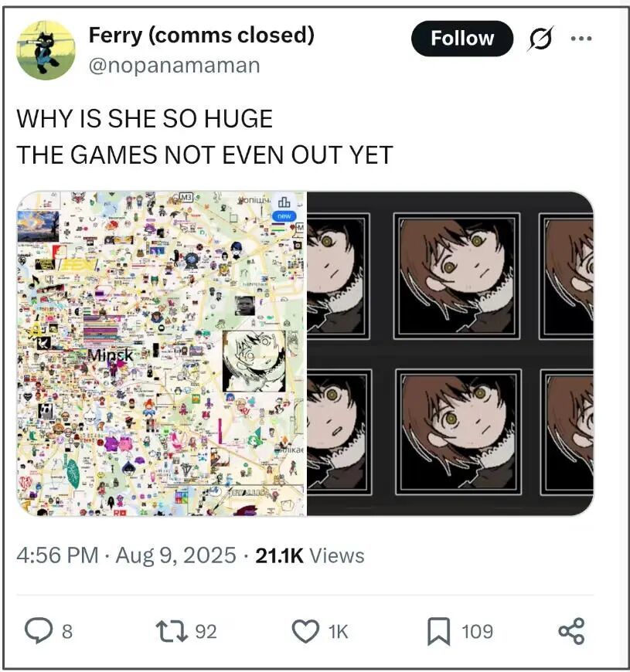Screen dimensions: 630x672
Task: Like the post with the heart icon
Action: pos(305,631)
